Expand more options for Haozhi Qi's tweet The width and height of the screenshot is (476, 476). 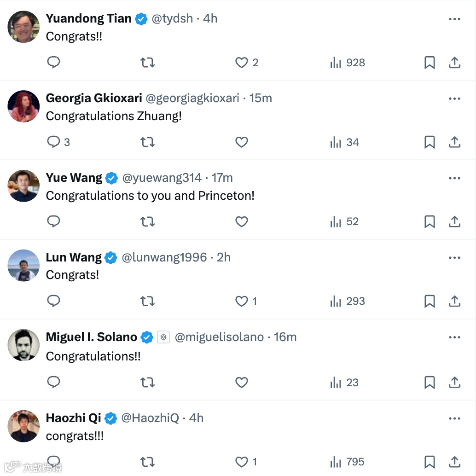[x=454, y=418]
